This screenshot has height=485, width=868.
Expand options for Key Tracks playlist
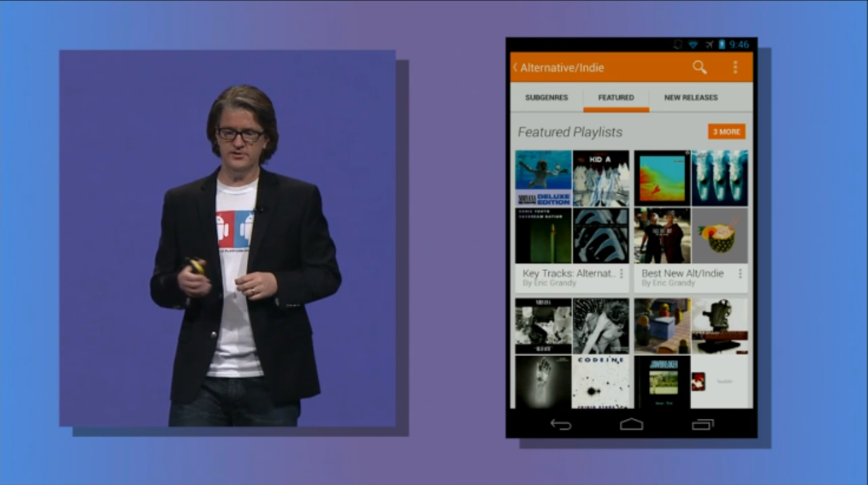click(x=621, y=274)
